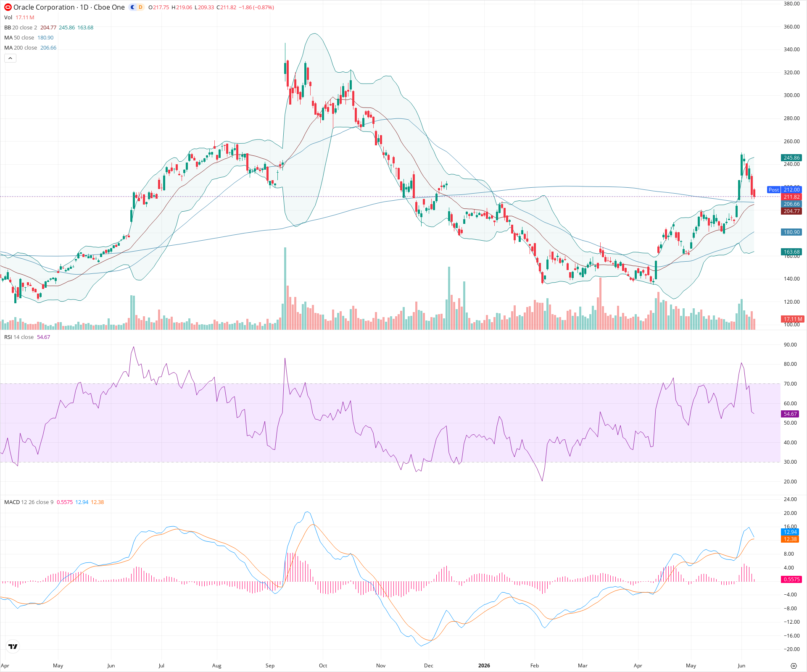Click the 260.00 price scale label
807x672 pixels.
coord(791,141)
